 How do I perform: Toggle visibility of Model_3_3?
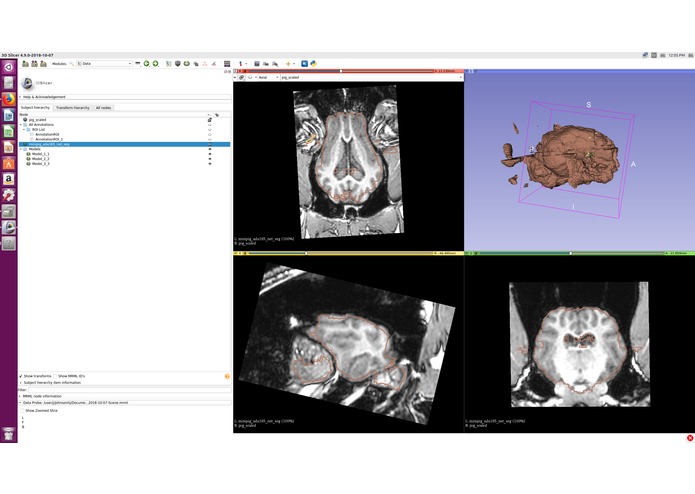pos(210,163)
